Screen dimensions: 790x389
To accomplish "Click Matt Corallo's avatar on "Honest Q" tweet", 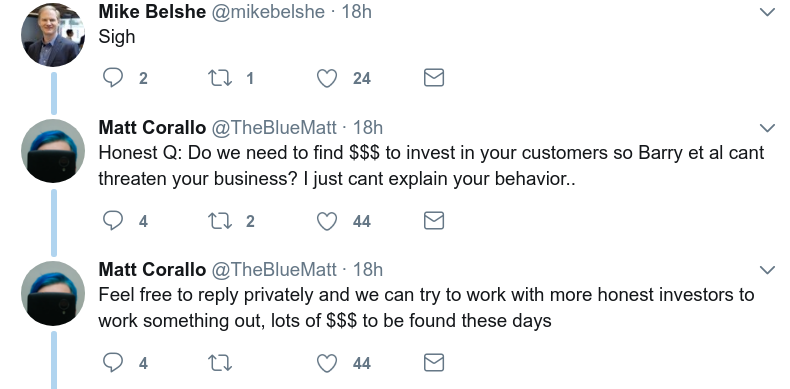I will 53,151.
